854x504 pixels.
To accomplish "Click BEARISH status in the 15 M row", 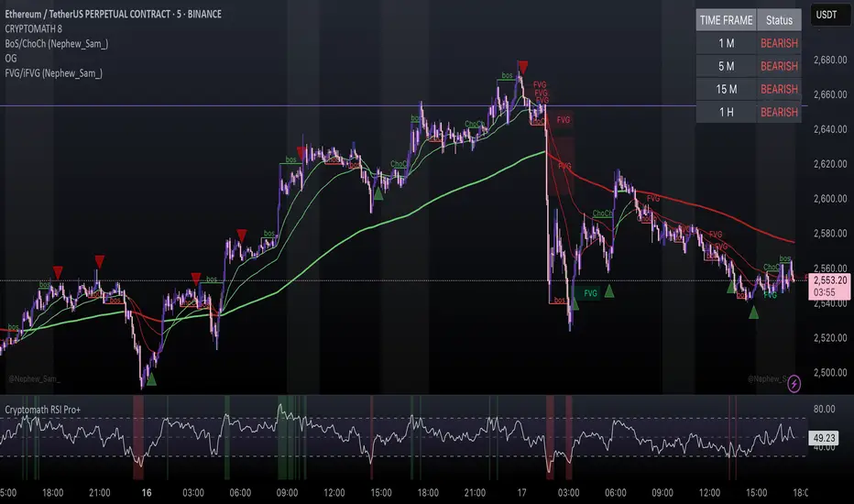I will 779,89.
